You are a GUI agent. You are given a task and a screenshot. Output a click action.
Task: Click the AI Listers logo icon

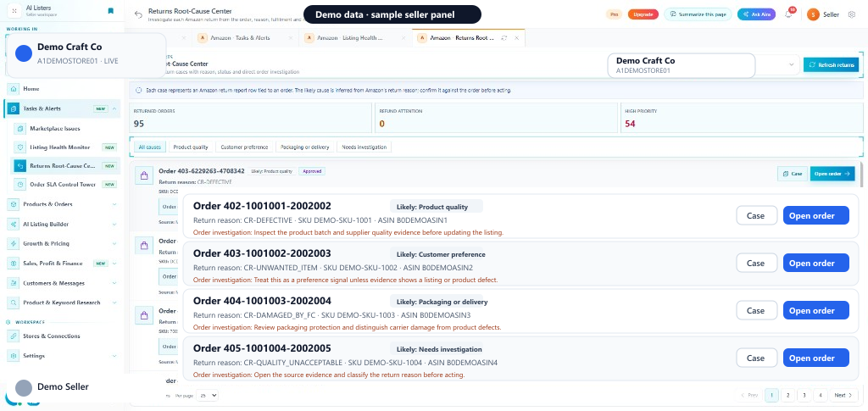pos(14,10)
